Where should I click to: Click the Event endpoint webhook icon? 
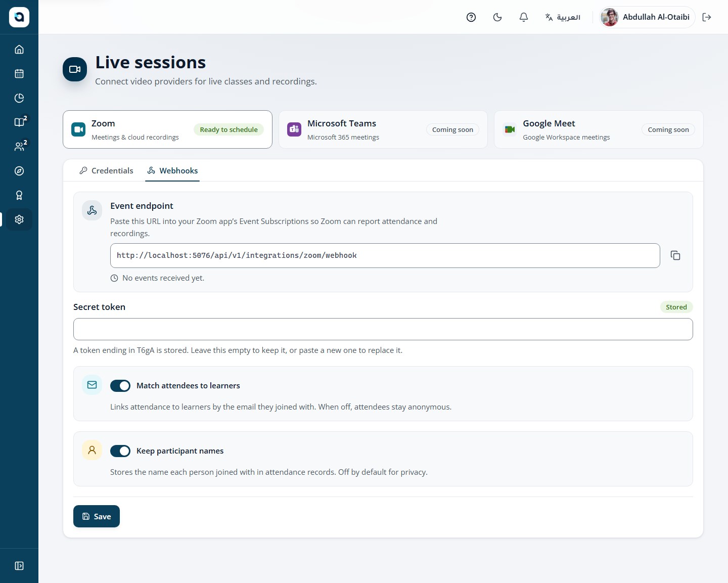(x=92, y=210)
